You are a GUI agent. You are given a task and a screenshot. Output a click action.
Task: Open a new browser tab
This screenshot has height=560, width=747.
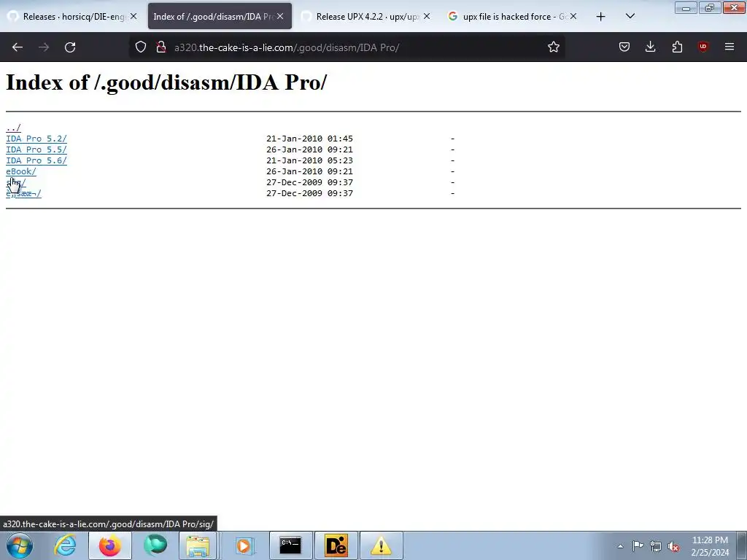(601, 17)
